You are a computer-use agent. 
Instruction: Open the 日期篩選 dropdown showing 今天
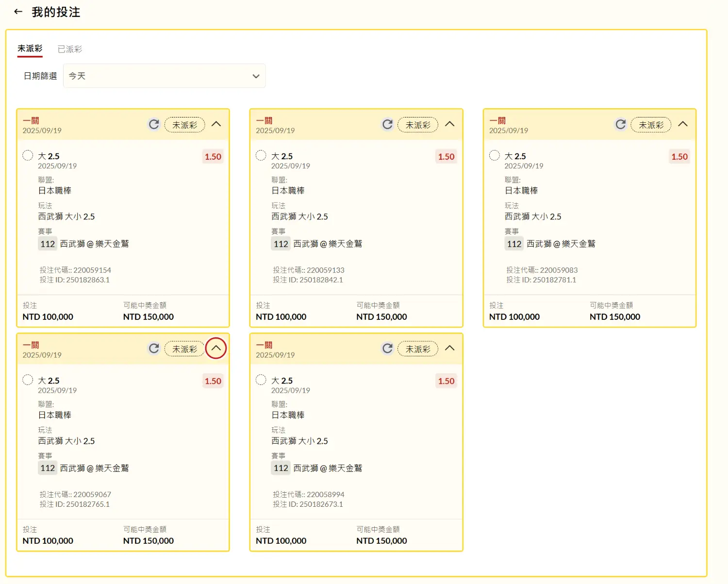point(164,76)
